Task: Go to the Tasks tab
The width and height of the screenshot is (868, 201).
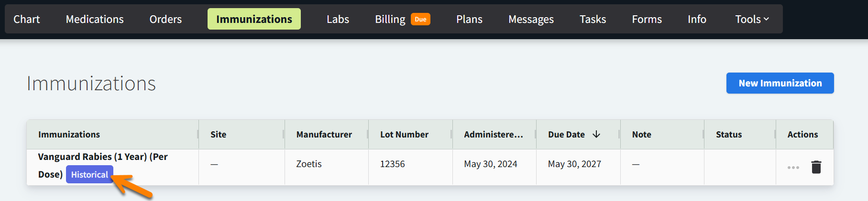Action: click(x=593, y=19)
